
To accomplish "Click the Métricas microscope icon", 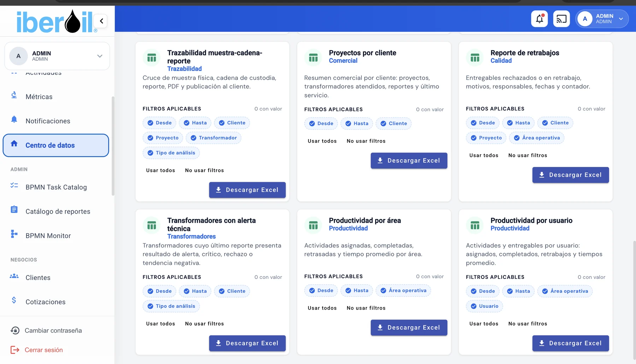I will click(14, 95).
